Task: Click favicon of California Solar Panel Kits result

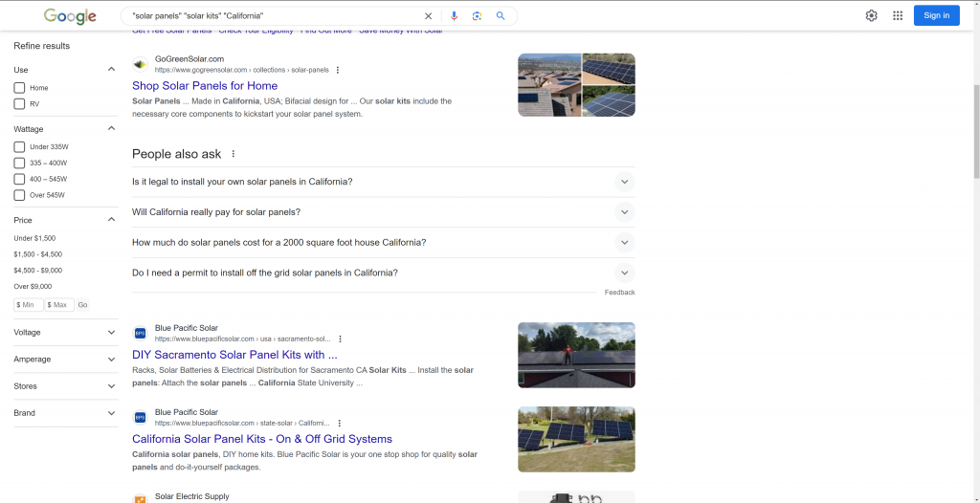Action: tap(140, 417)
